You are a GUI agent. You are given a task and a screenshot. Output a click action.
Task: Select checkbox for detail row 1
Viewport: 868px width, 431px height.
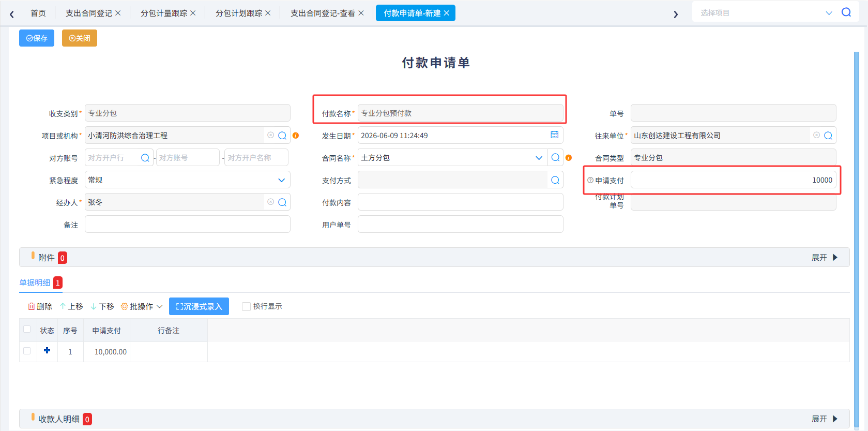pos(27,351)
